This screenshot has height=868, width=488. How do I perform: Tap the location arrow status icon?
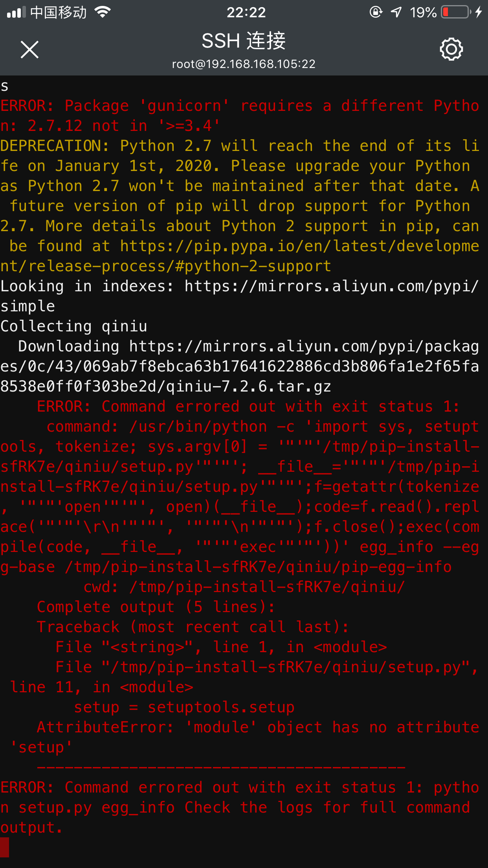(396, 12)
